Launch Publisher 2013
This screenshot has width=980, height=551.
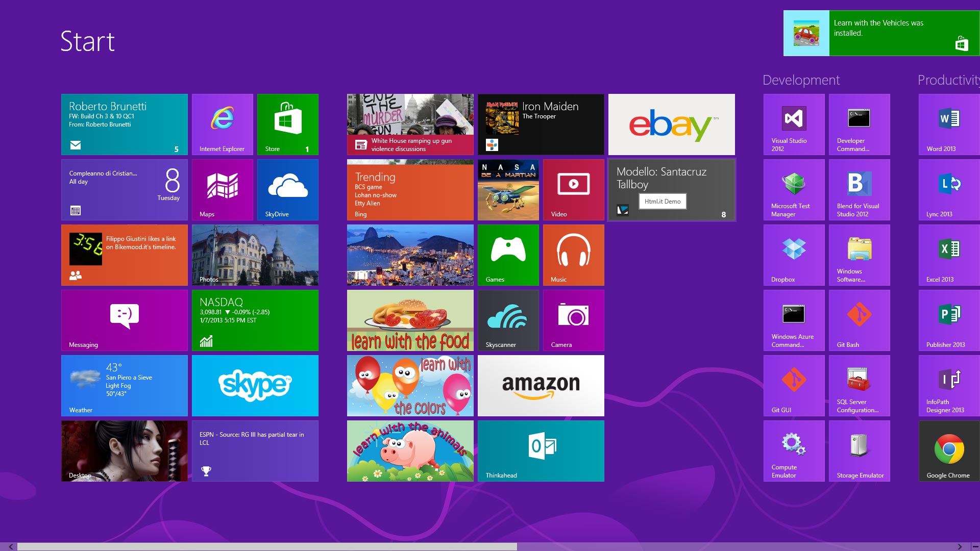tap(949, 320)
